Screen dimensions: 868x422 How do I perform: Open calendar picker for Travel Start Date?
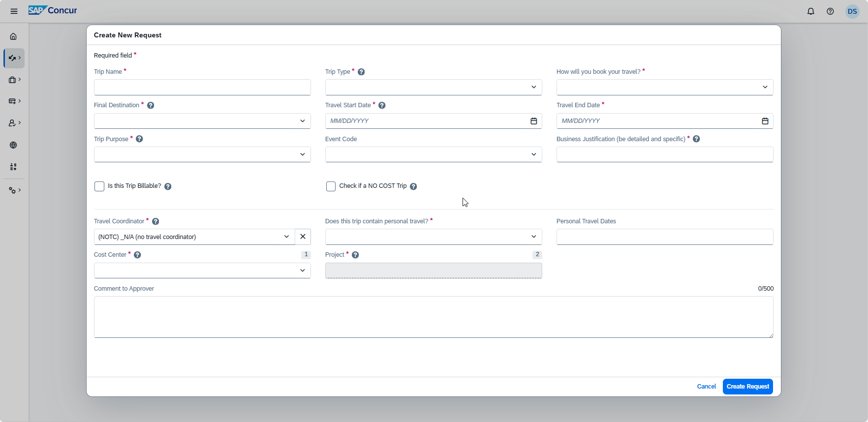(533, 121)
